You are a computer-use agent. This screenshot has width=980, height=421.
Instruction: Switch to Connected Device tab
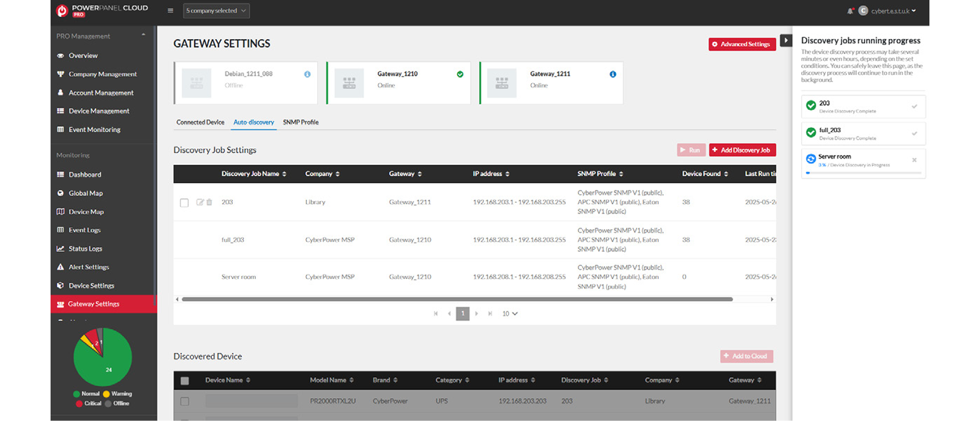[x=200, y=122]
